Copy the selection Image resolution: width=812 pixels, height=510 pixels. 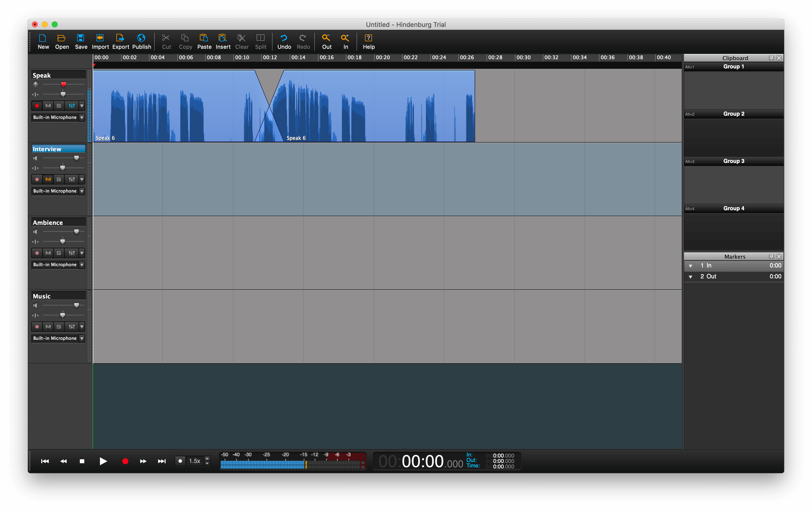[185, 41]
